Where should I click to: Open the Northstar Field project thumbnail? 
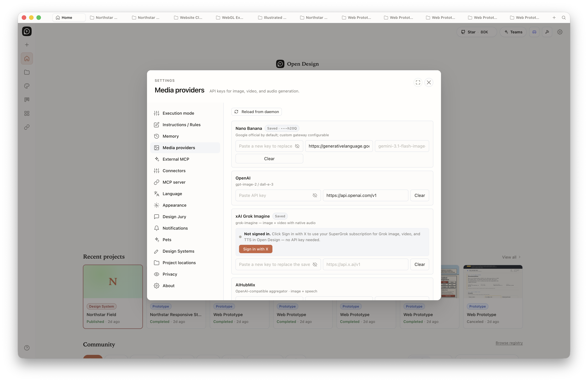click(x=113, y=282)
